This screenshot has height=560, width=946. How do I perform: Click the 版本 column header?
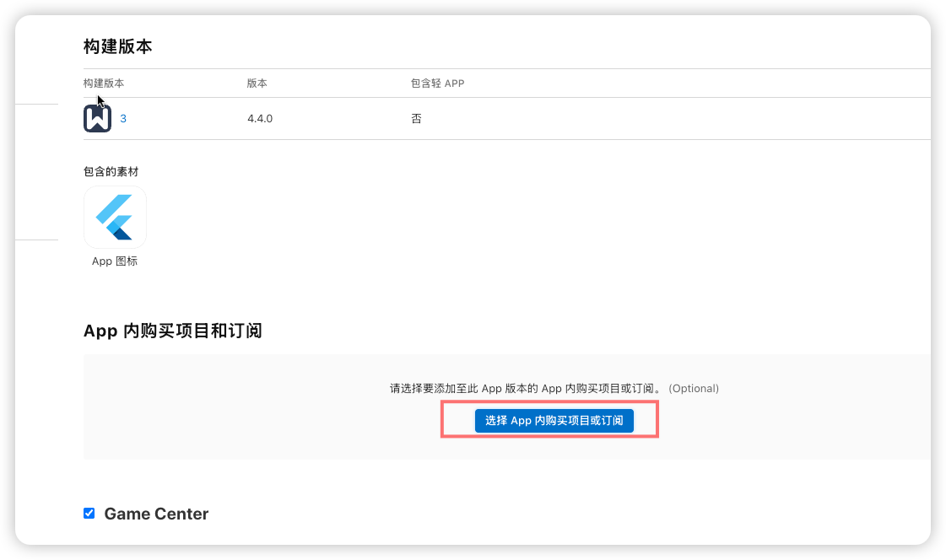[x=257, y=83]
